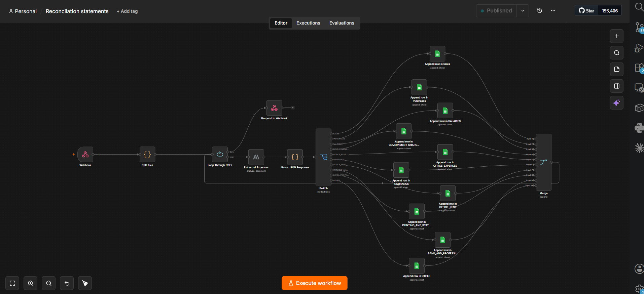This screenshot has width=644, height=294.
Task: Zoom in on the canvas
Action: point(31,283)
